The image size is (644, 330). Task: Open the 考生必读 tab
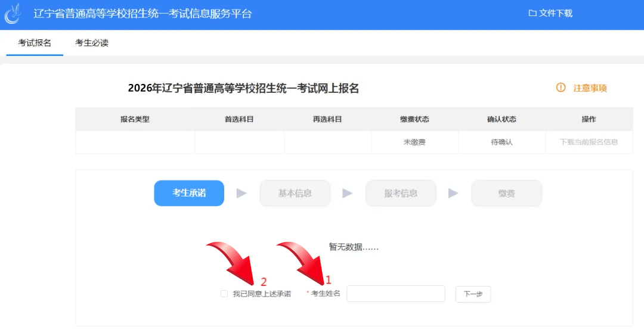pos(92,43)
